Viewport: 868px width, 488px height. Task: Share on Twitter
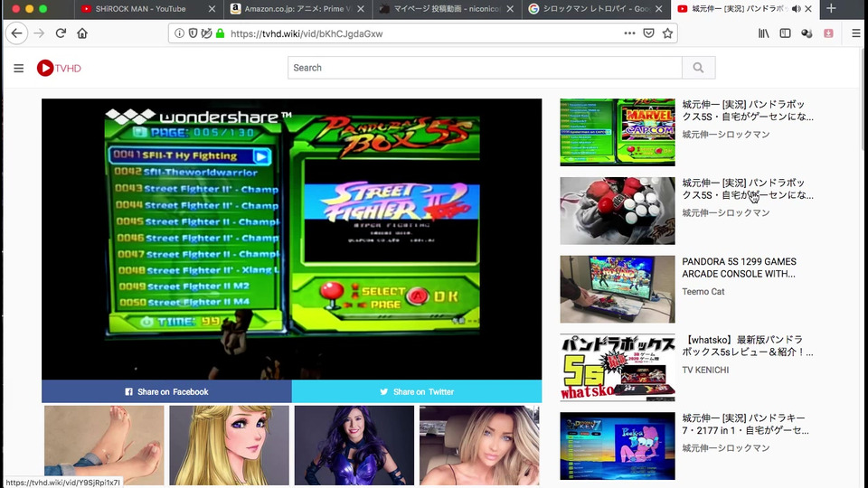(x=417, y=391)
